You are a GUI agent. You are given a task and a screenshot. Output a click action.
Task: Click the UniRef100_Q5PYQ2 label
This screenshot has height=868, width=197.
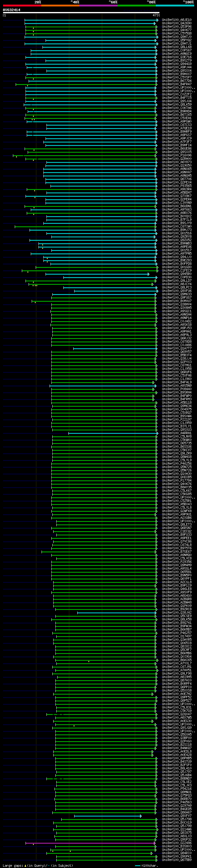click(177, 40)
